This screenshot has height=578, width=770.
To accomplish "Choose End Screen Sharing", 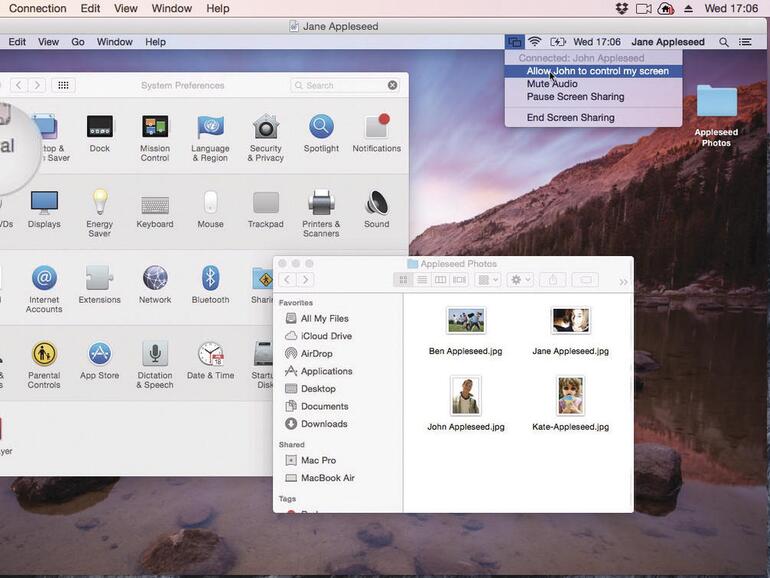I will [x=593, y=117].
